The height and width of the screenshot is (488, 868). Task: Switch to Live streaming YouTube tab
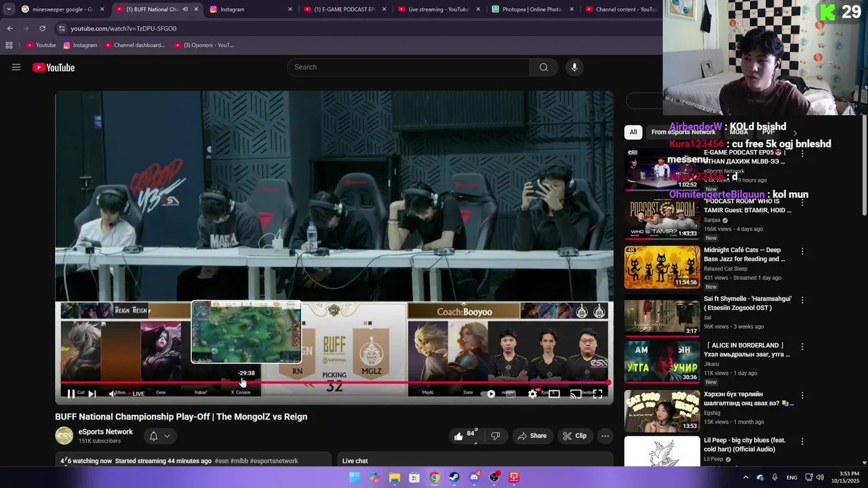(438, 9)
